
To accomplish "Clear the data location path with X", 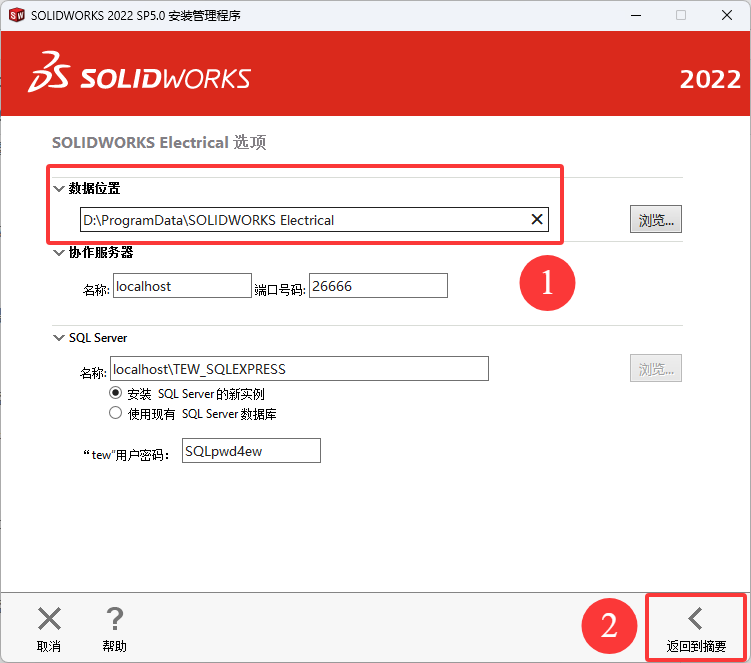I will (537, 219).
